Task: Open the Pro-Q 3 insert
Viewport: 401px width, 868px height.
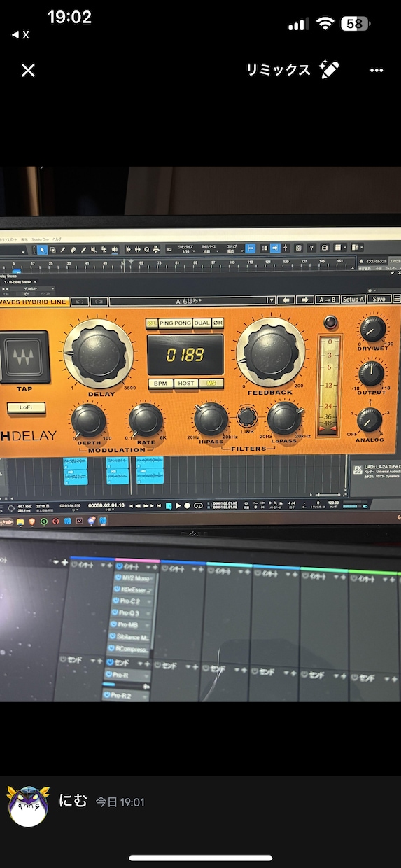Action: 131,612
